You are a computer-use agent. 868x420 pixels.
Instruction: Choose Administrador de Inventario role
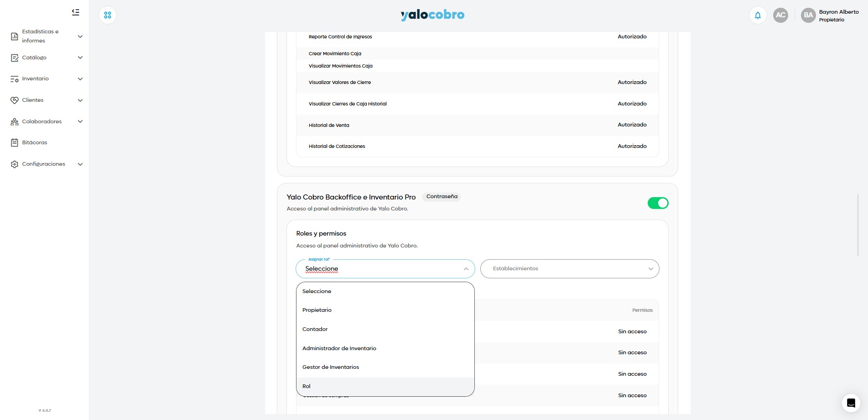tap(385, 348)
